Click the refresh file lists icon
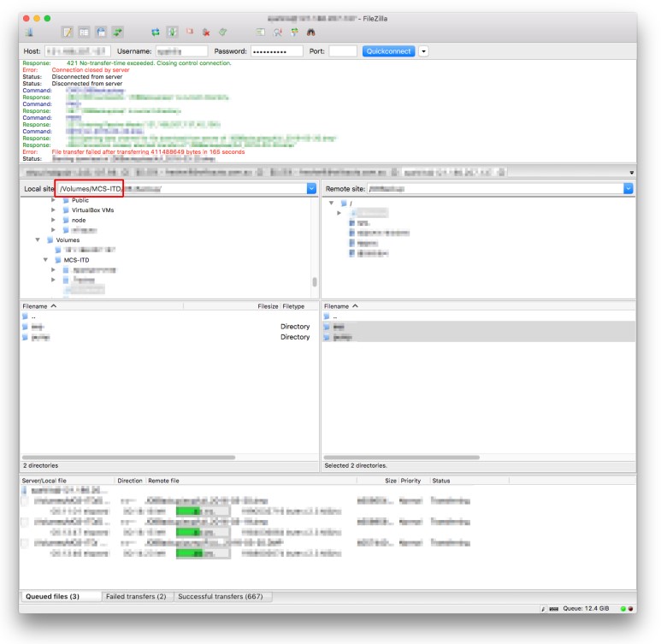The height and width of the screenshot is (644, 661). [156, 32]
